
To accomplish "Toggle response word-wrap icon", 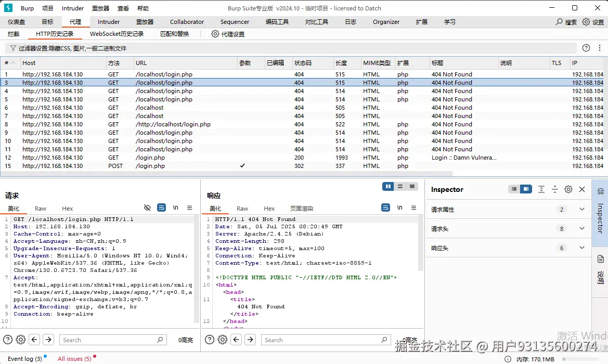I will (x=385, y=208).
